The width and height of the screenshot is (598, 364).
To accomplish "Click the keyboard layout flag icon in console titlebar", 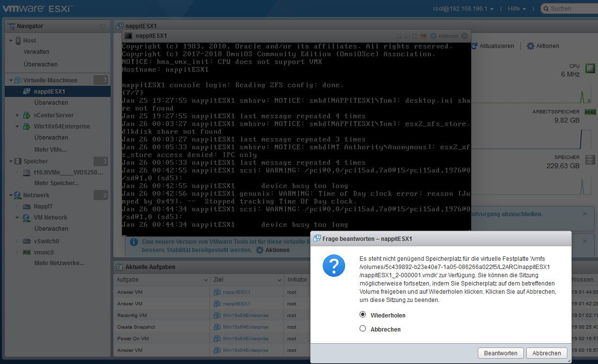I will point(423,36).
